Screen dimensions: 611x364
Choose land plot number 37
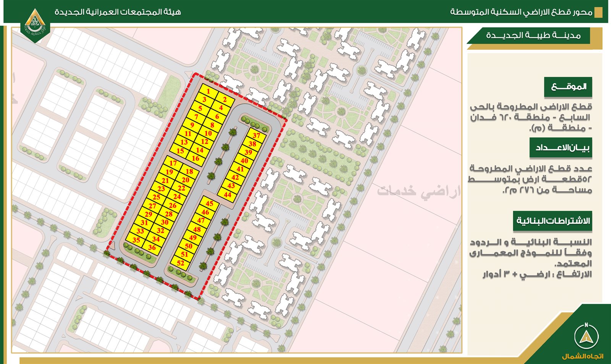point(256,136)
